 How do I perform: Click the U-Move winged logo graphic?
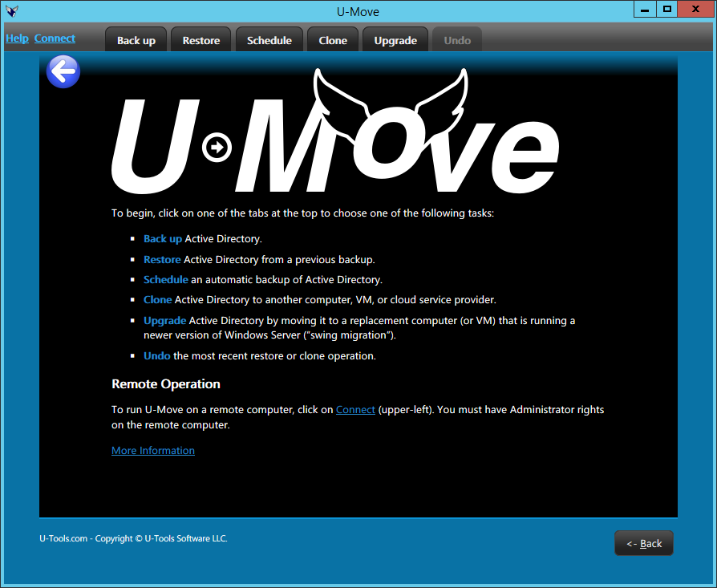(x=335, y=132)
